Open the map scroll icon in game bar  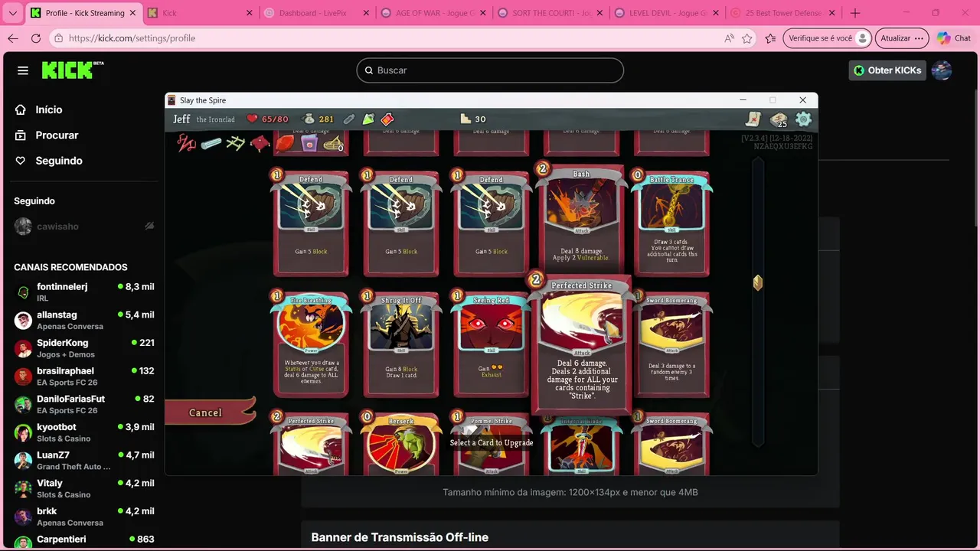click(x=754, y=119)
